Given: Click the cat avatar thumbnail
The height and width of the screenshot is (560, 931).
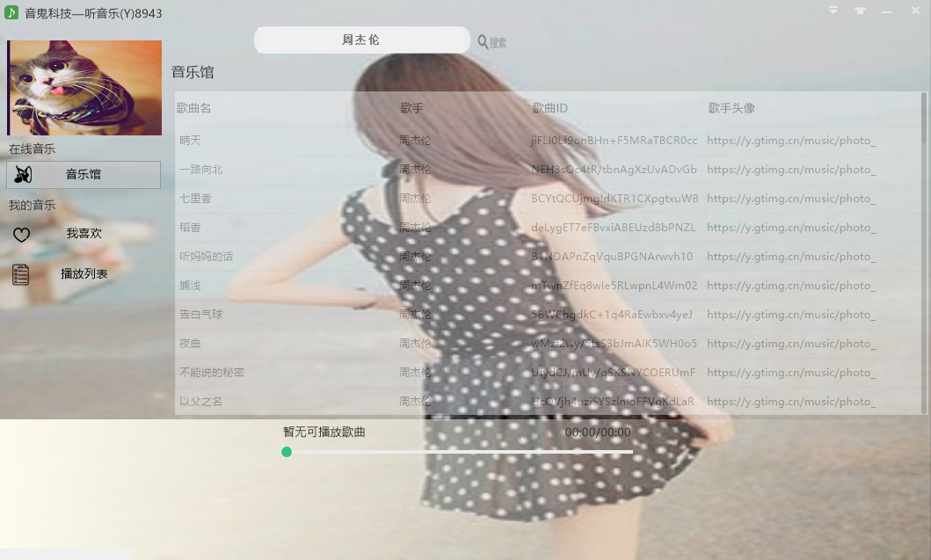Looking at the screenshot, I should 84,87.
